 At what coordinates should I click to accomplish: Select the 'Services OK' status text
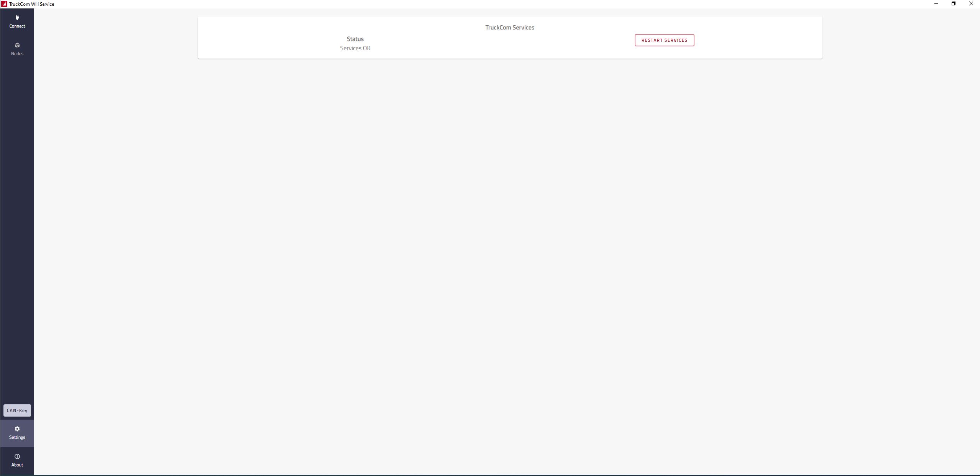coord(355,48)
